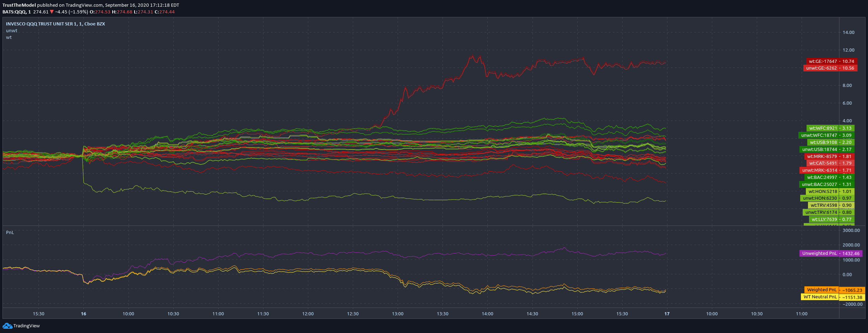Select the wt:CAT:-5491 price label
Viewport: 868px width, 333px height.
[823, 163]
